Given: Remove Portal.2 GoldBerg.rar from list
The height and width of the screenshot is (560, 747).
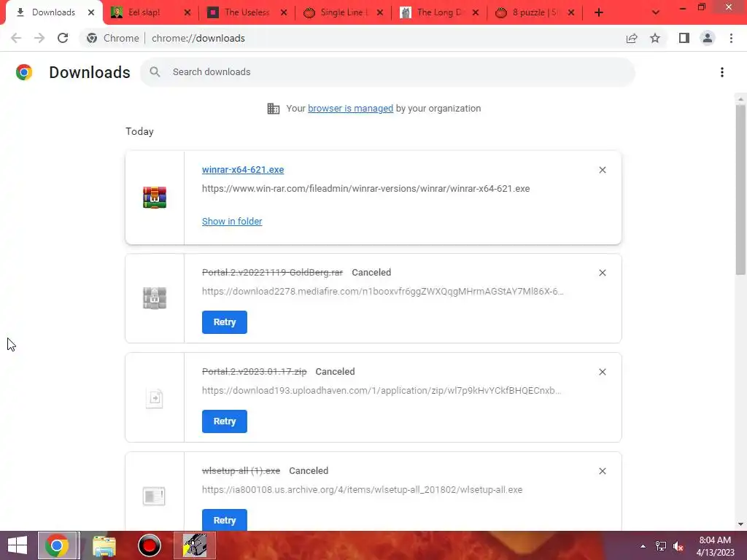Looking at the screenshot, I should coord(602,273).
